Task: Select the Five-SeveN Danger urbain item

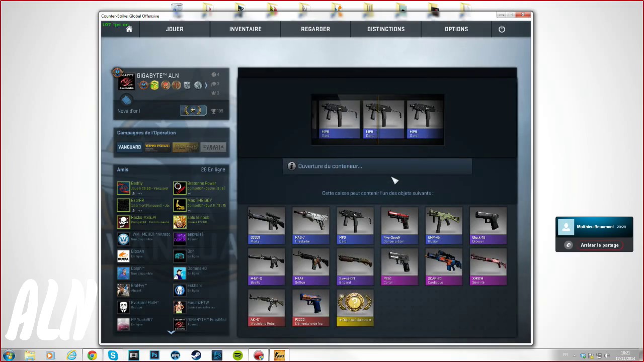Action: click(x=399, y=226)
